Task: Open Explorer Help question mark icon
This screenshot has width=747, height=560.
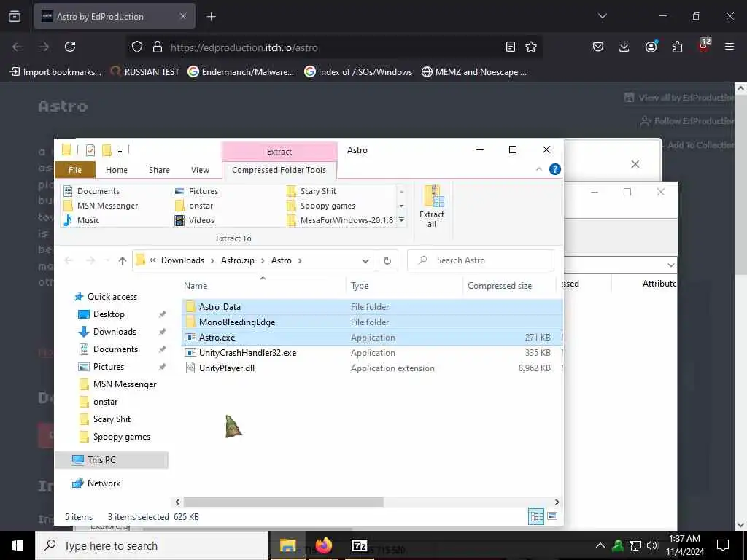Action: tap(554, 169)
